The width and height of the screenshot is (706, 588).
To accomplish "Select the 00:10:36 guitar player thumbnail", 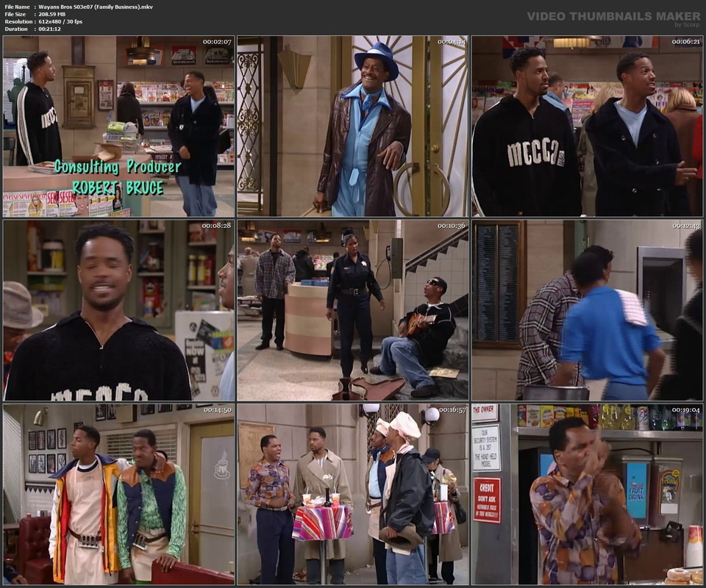I will click(353, 310).
